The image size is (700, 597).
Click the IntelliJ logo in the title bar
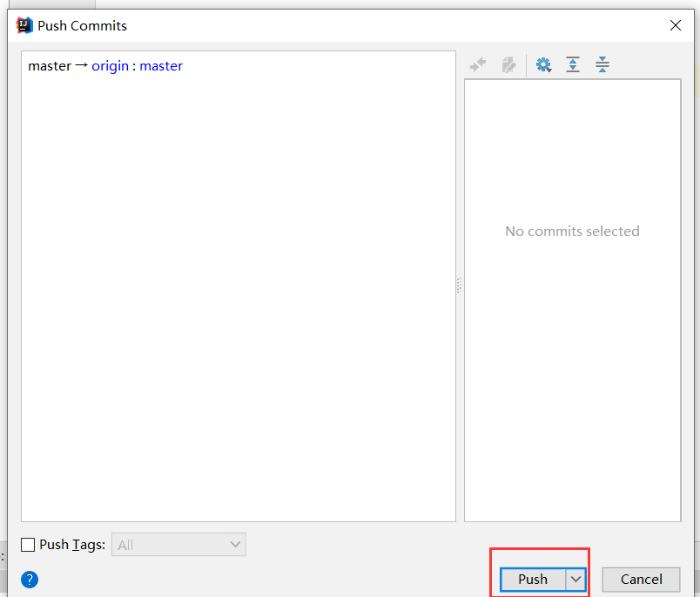pos(24,25)
